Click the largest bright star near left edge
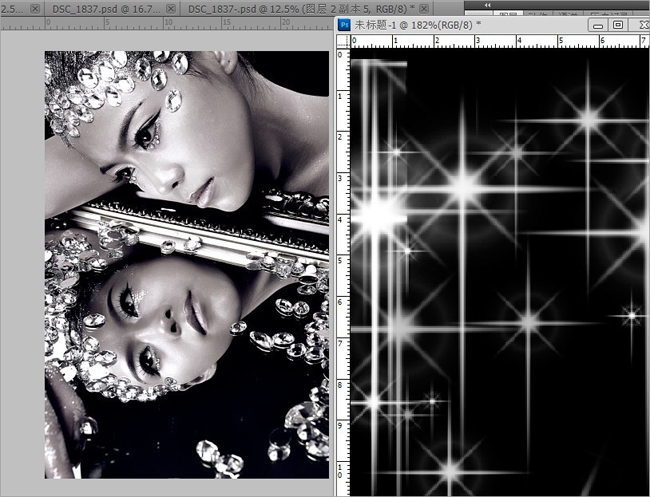Image resolution: width=650 pixels, height=497 pixels. point(379,215)
